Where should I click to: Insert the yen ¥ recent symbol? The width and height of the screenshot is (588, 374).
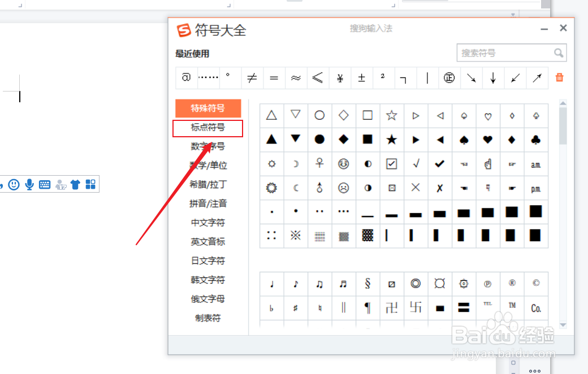(340, 78)
